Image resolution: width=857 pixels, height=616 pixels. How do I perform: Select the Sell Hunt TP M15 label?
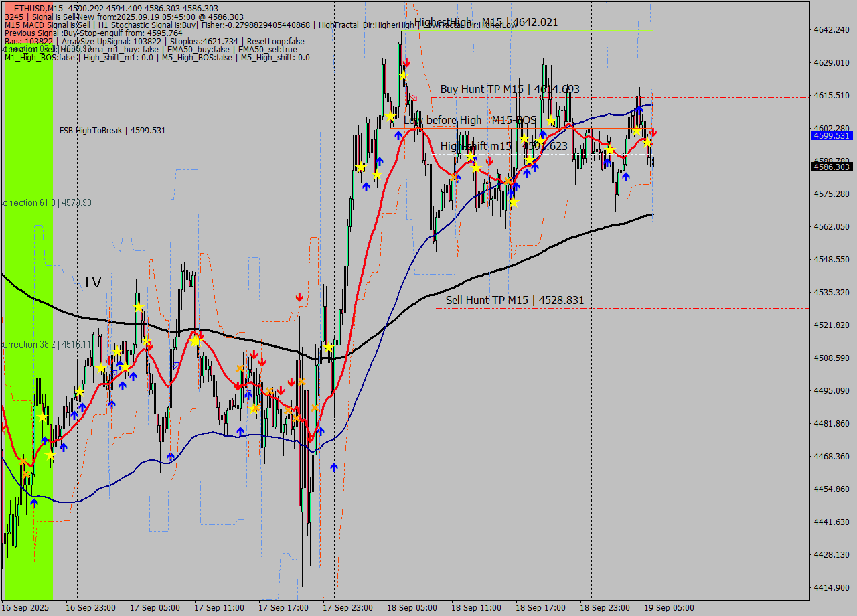pyautogui.click(x=514, y=300)
